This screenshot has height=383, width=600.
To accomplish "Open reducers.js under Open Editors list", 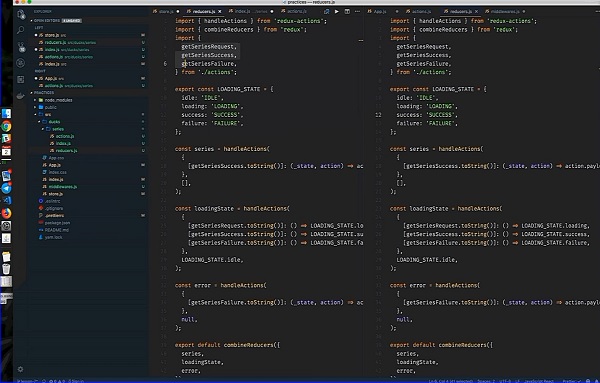I will point(90,42).
